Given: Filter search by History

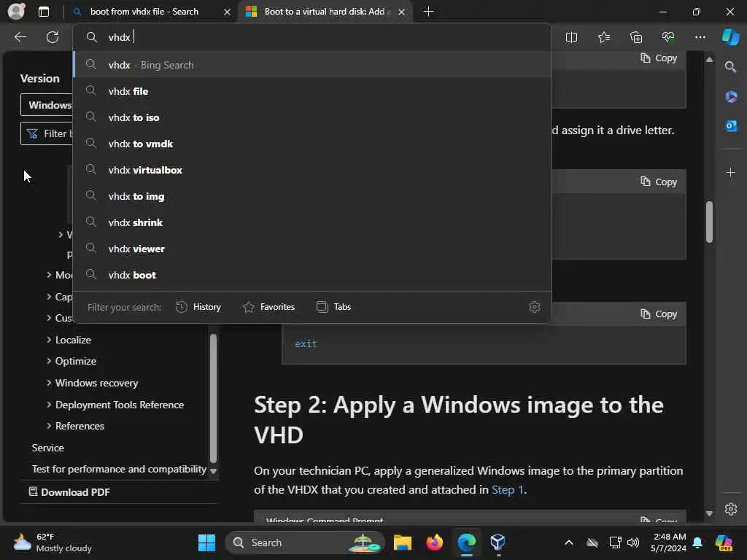Looking at the screenshot, I should (198, 307).
